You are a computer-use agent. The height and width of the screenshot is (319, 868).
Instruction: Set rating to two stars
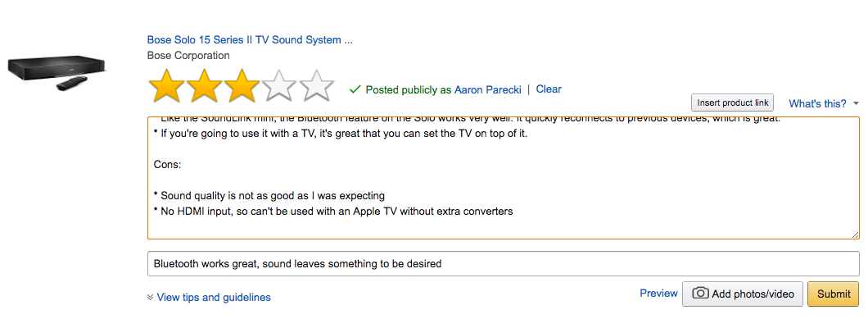click(x=204, y=86)
